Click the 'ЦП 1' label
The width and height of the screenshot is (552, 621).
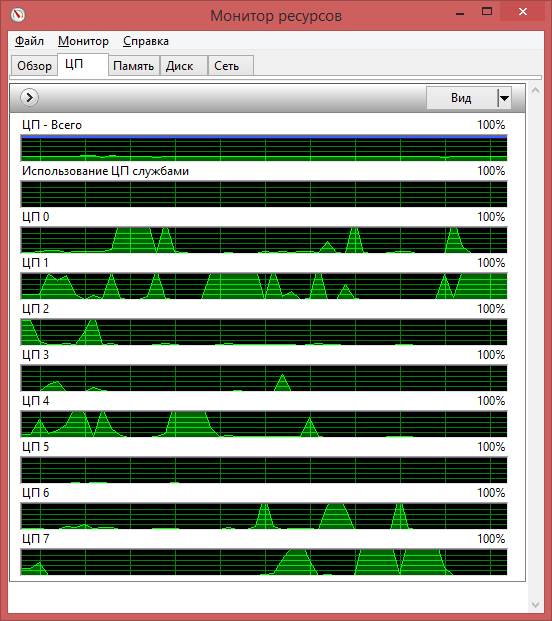pyautogui.click(x=36, y=263)
